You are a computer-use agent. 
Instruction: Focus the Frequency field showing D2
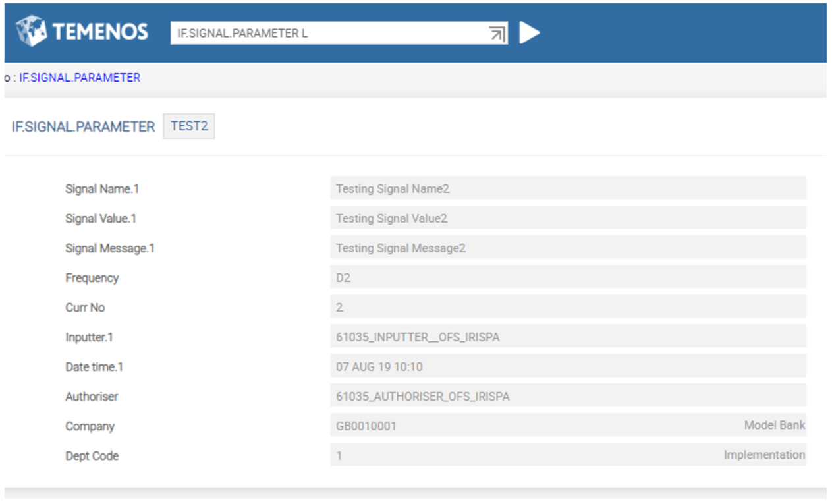click(x=567, y=278)
